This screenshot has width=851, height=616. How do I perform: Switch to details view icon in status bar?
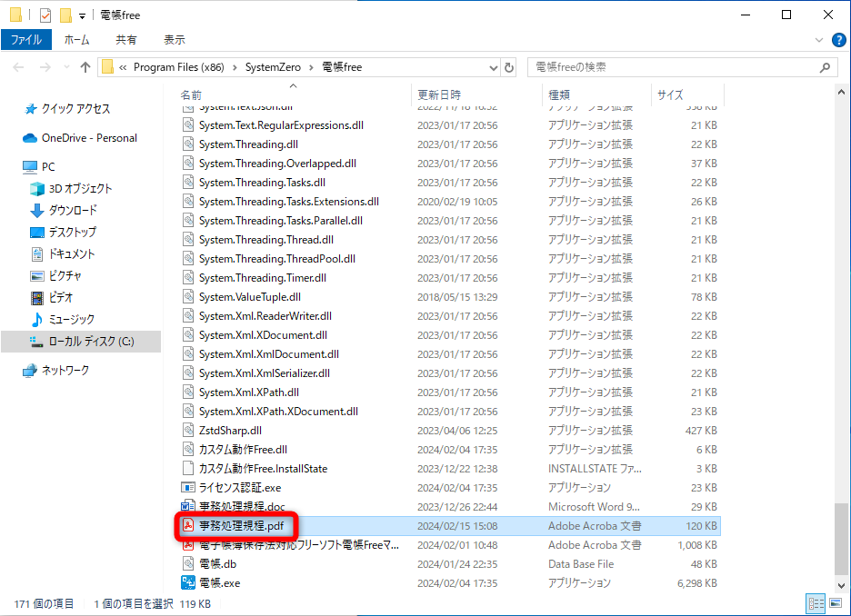coord(816,603)
